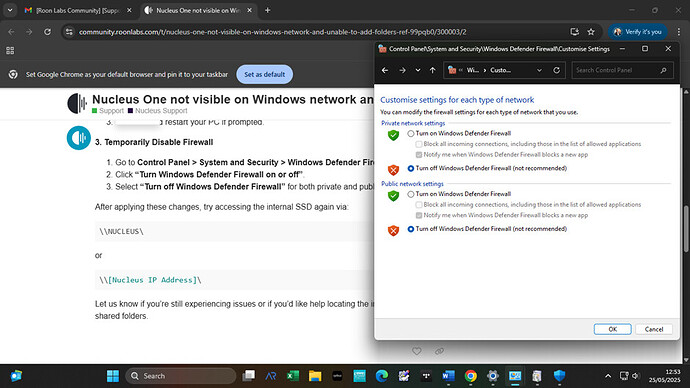Screen dimensions: 690x388
Task: Open the Windows Start menu
Action: click(x=113, y=376)
